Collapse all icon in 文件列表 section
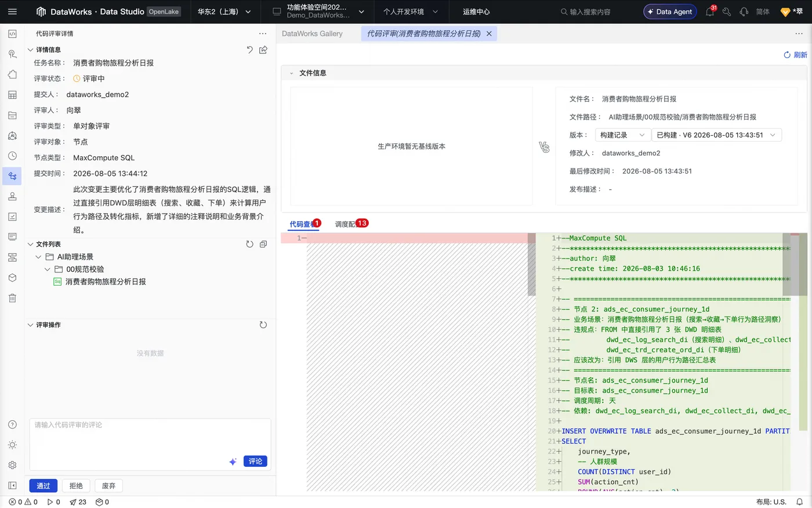This screenshot has width=812, height=508. [263, 244]
